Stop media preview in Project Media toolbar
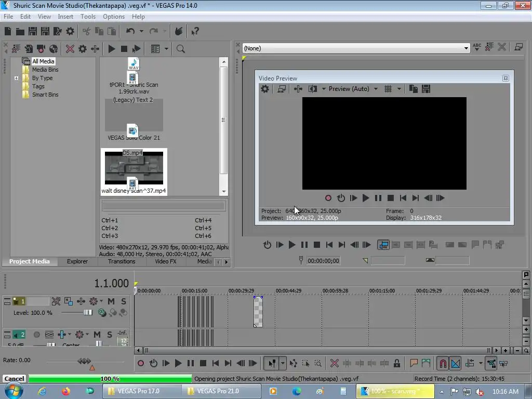Viewport: 532px width, 399px height. (124, 49)
